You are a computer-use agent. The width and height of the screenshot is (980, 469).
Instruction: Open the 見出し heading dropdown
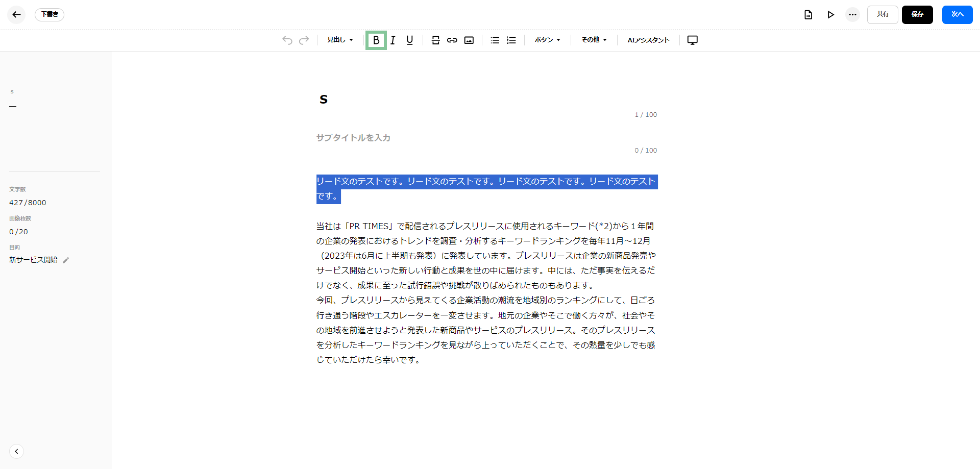340,40
